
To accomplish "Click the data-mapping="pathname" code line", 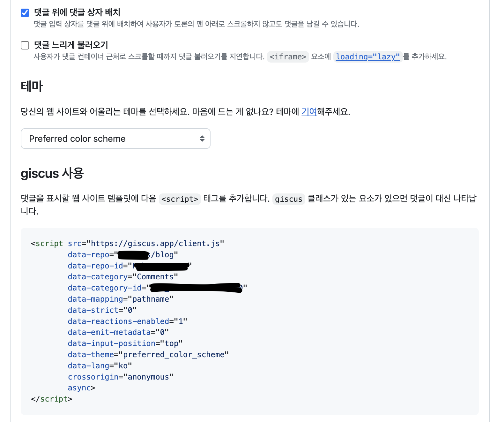I will (120, 299).
